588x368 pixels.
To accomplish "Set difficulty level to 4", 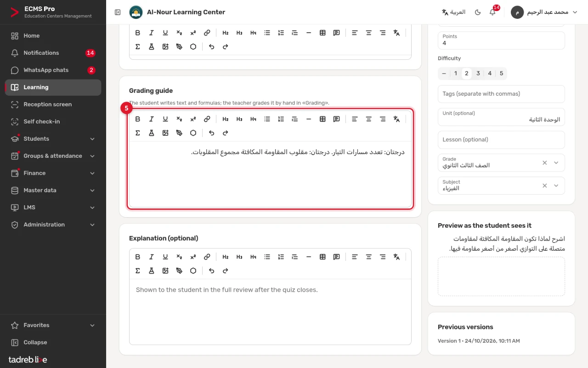I will click(490, 74).
